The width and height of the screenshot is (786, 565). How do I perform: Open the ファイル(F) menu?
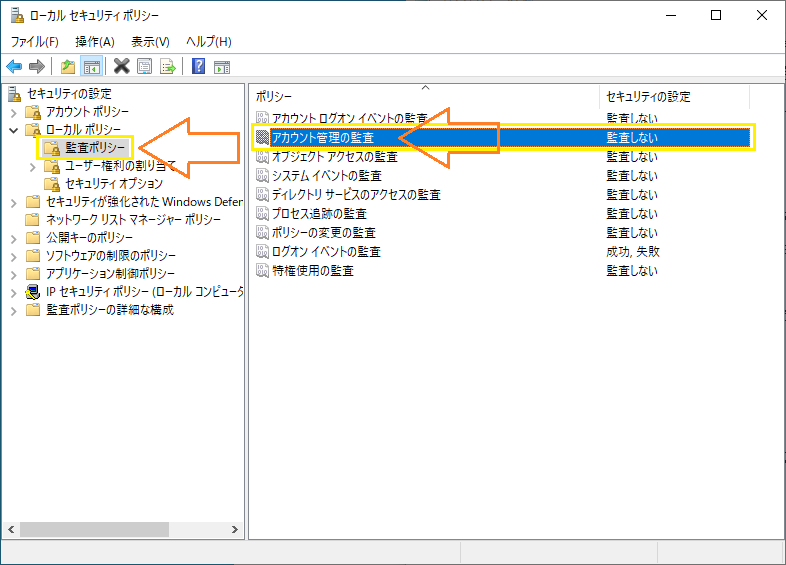pyautogui.click(x=35, y=42)
